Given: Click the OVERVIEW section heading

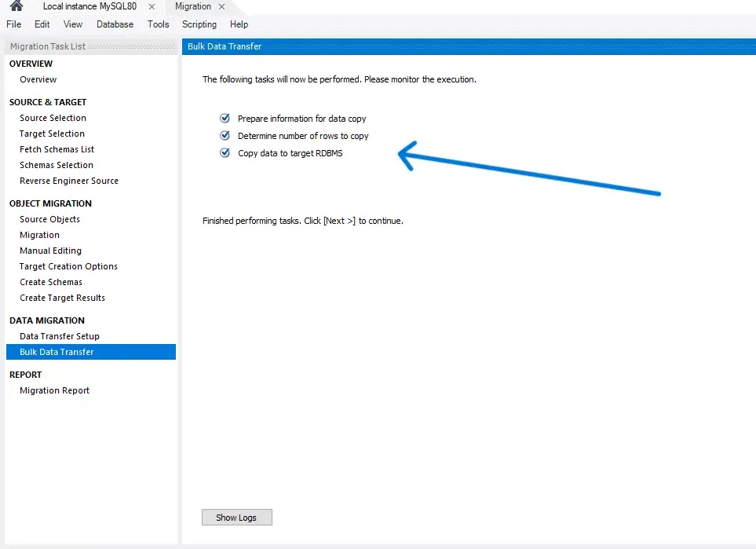Looking at the screenshot, I should tap(31, 64).
